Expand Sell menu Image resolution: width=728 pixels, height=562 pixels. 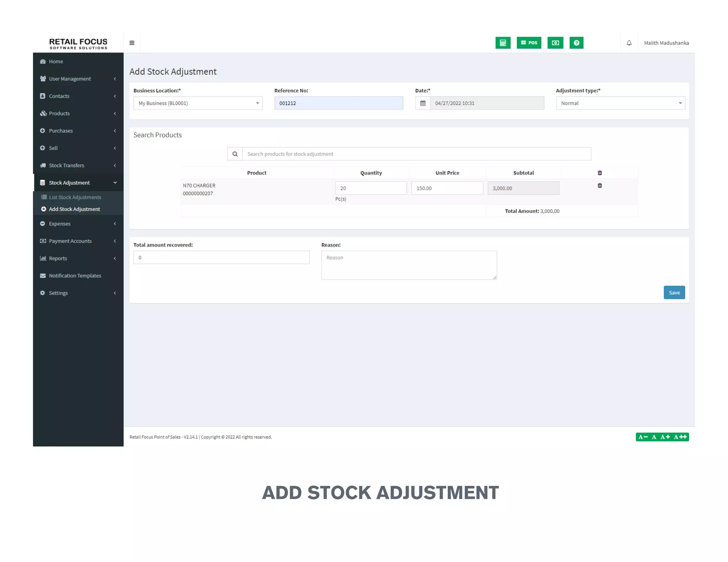78,148
